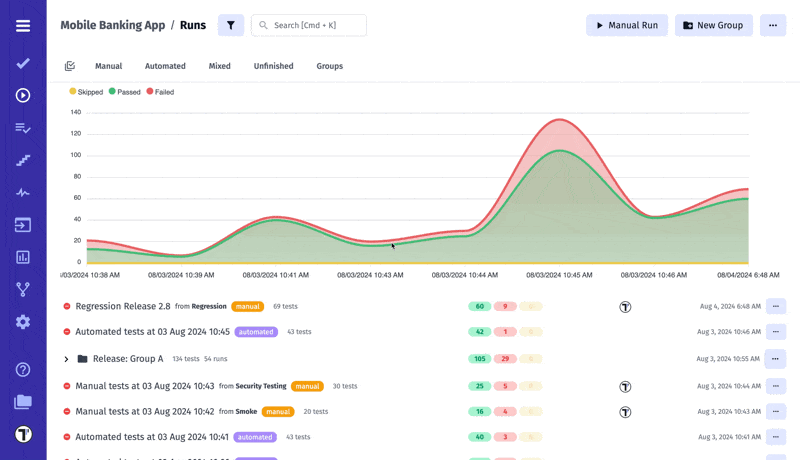Open Settings via the gear sidebar icon

[x=23, y=322]
